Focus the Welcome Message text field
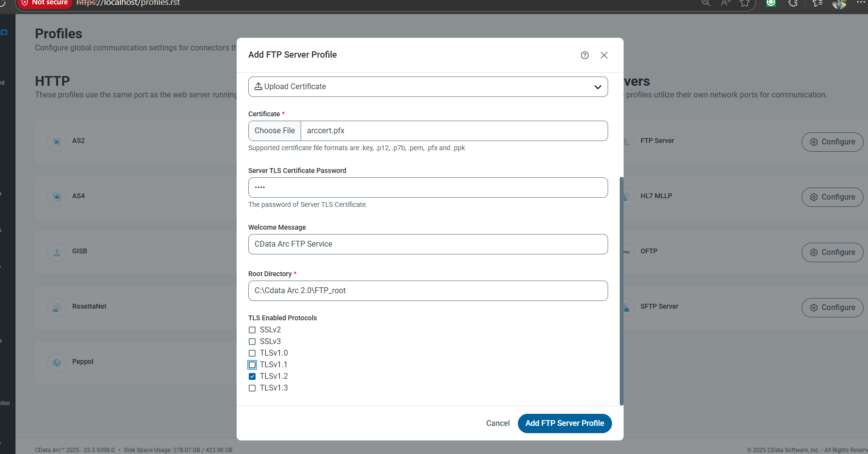 (x=428, y=244)
